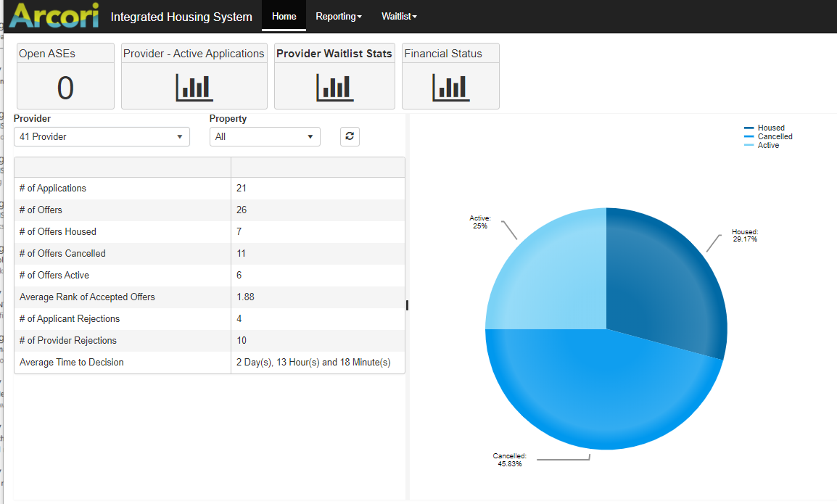Click the 'Housed: 29.17%' chart label
The image size is (837, 504).
(745, 236)
